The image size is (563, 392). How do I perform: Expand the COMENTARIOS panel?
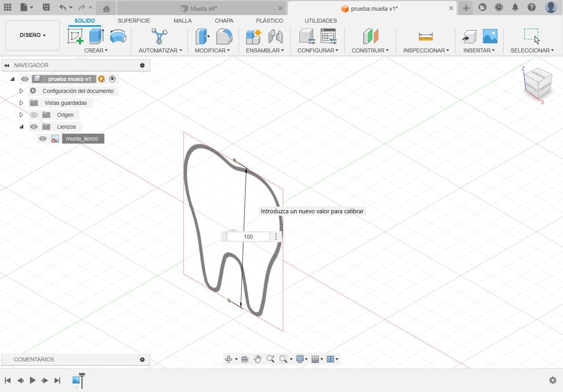click(x=142, y=359)
